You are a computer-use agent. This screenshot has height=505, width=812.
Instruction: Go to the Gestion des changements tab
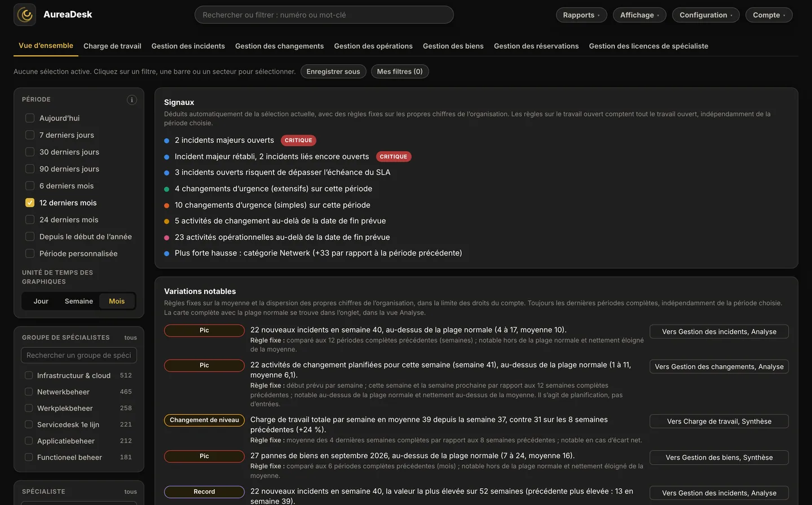point(280,46)
